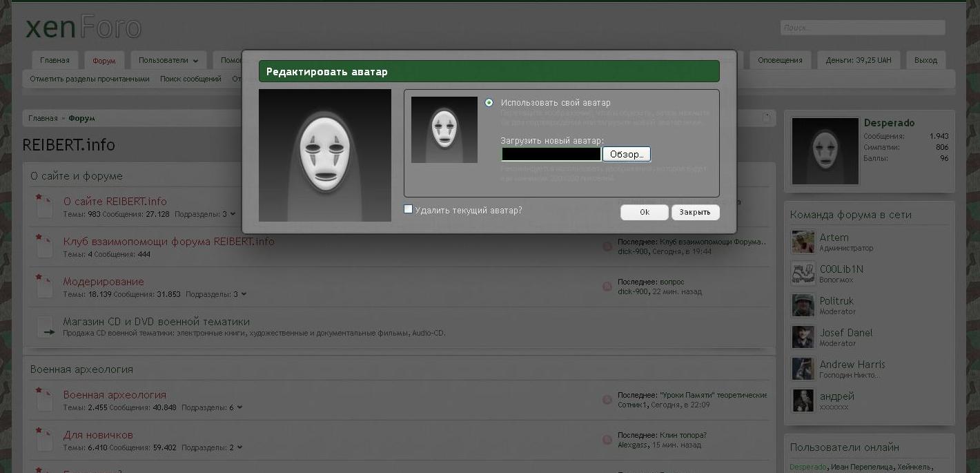Click the unread icon beside Модерирование forum
Viewport: 980px width, 473px height.
click(44, 286)
